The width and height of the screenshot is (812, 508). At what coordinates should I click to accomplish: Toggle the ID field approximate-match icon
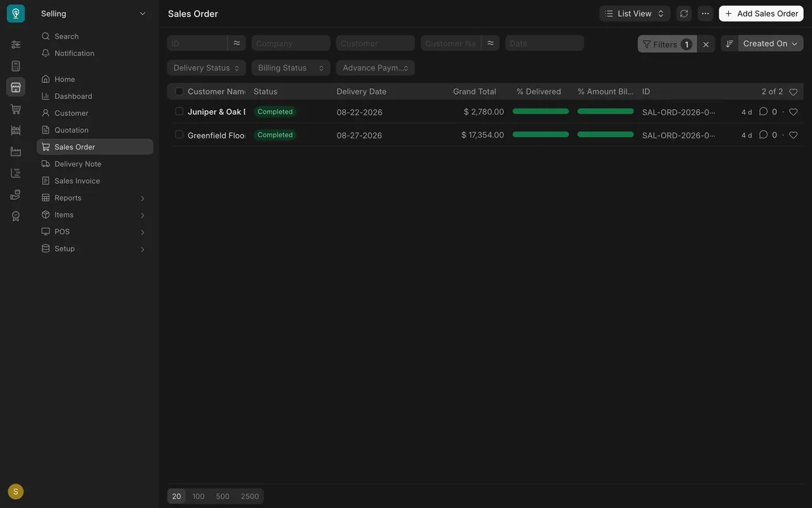click(x=237, y=43)
